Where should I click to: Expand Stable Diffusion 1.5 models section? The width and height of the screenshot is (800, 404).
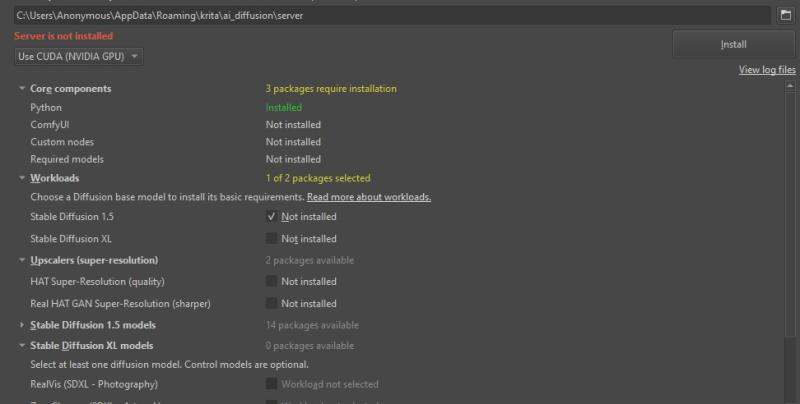coord(22,324)
